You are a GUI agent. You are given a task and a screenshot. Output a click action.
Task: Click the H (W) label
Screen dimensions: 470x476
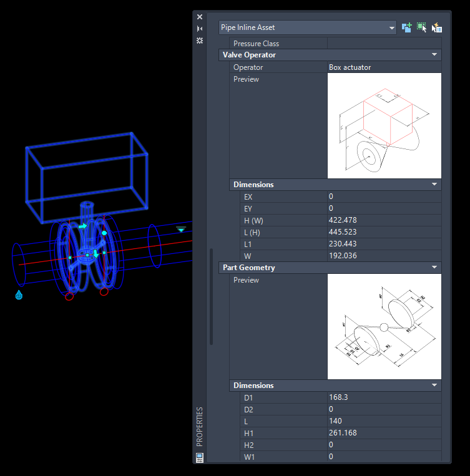[x=253, y=221]
